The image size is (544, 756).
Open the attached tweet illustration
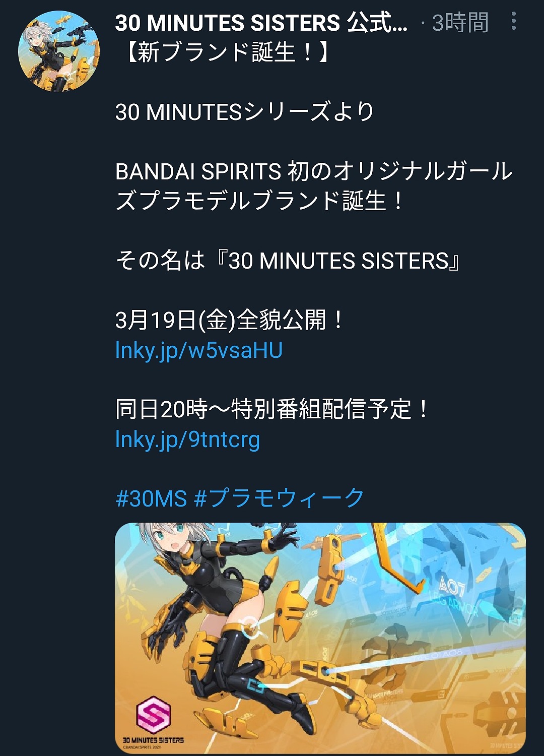tap(320, 638)
